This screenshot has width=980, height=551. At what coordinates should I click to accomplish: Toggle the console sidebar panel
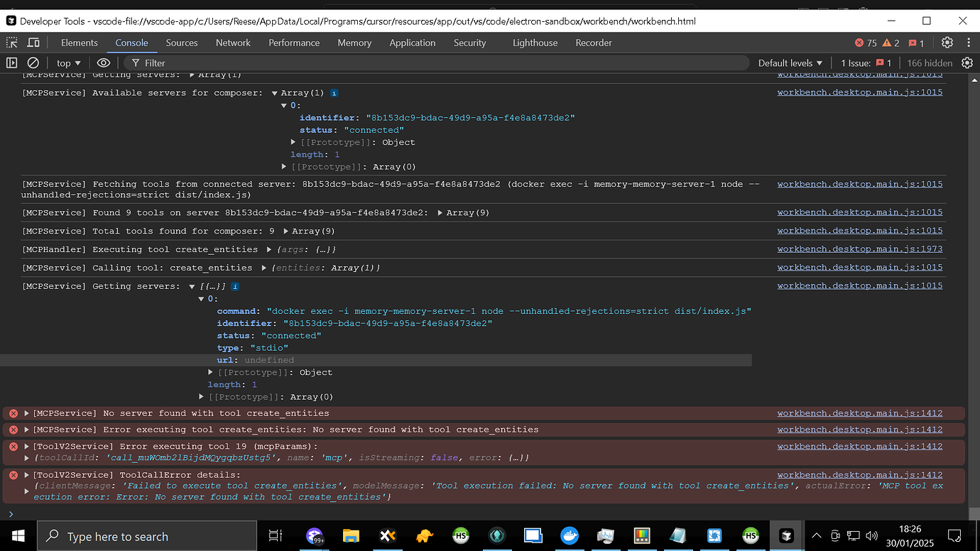12,63
